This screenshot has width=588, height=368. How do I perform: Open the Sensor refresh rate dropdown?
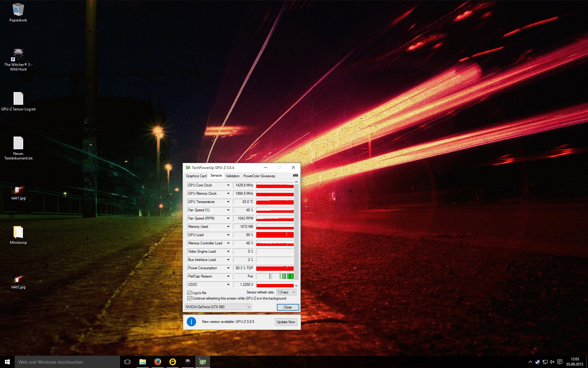tap(286, 292)
